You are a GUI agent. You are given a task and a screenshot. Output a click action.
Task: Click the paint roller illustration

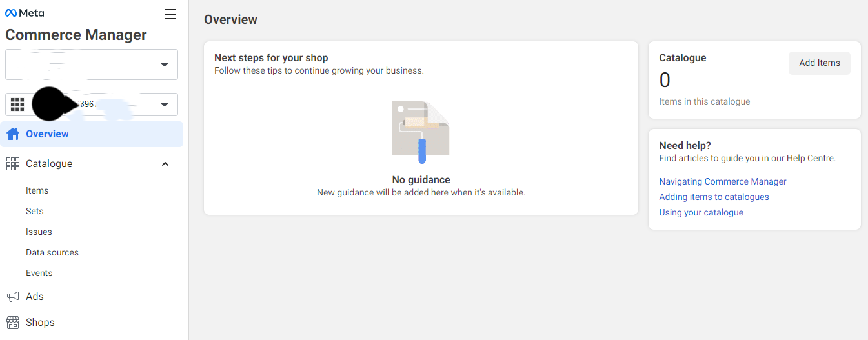coord(420,132)
